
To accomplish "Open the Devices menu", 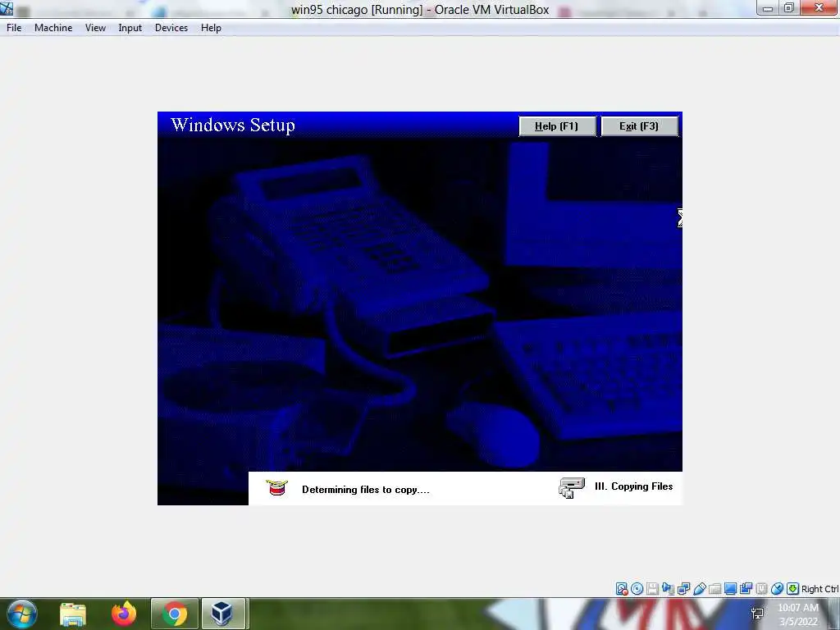I will pyautogui.click(x=171, y=28).
